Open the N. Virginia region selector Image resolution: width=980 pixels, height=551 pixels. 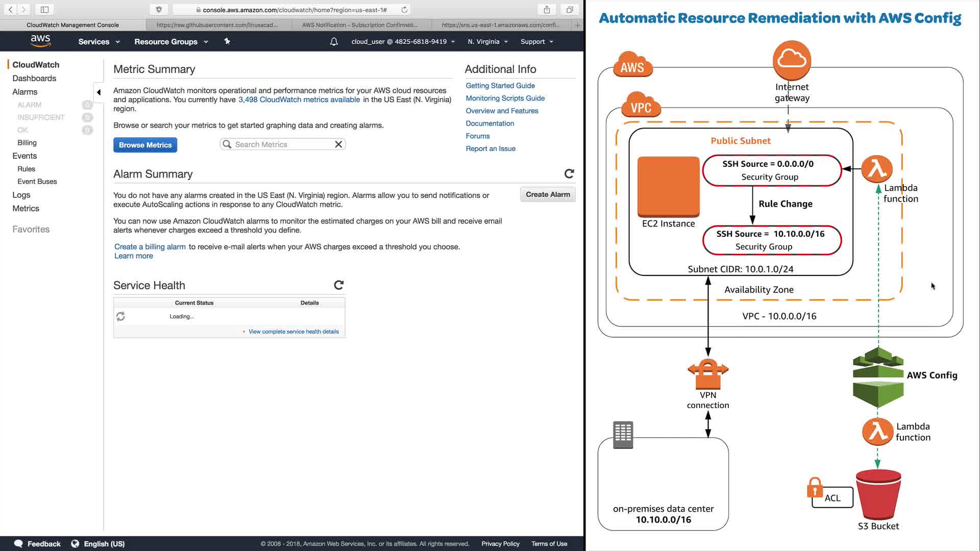(x=487, y=41)
